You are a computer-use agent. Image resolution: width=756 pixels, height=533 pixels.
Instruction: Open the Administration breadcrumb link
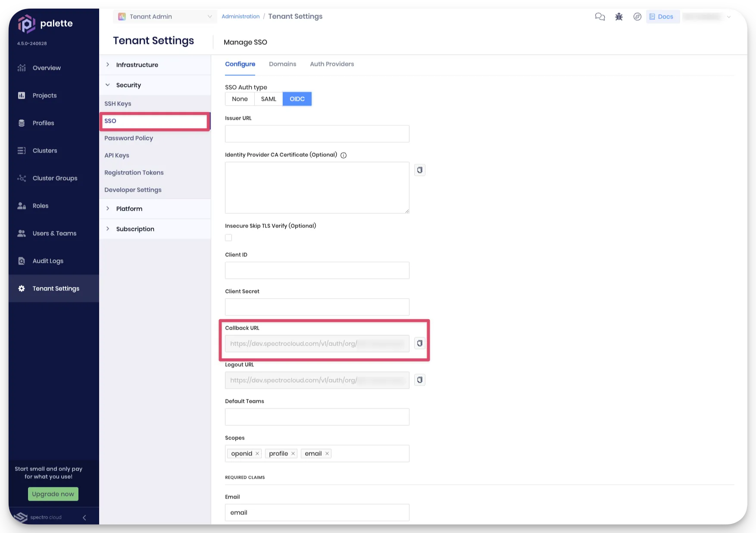[x=240, y=16]
